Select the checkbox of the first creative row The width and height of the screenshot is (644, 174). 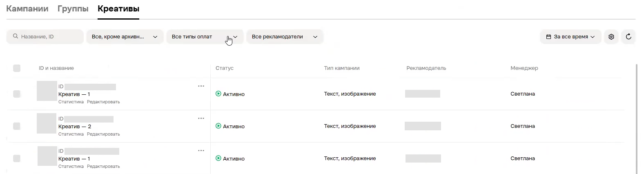click(x=17, y=94)
